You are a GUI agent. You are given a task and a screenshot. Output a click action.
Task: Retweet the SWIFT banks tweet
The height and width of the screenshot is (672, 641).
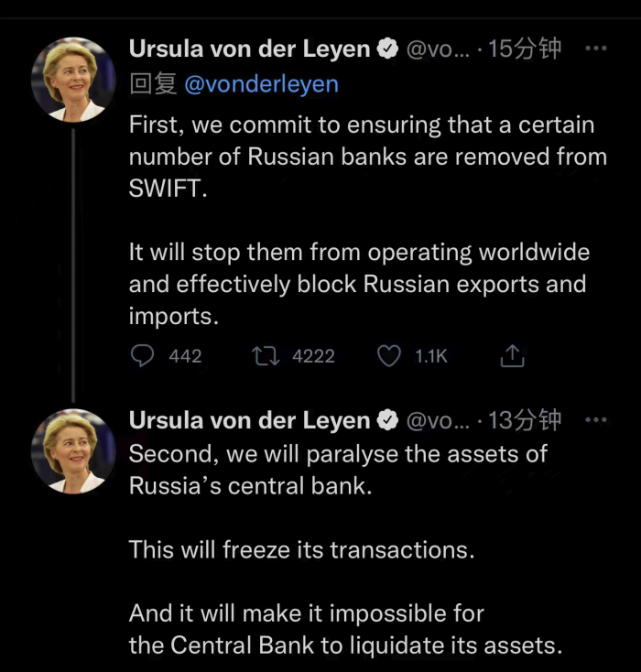[x=266, y=356]
